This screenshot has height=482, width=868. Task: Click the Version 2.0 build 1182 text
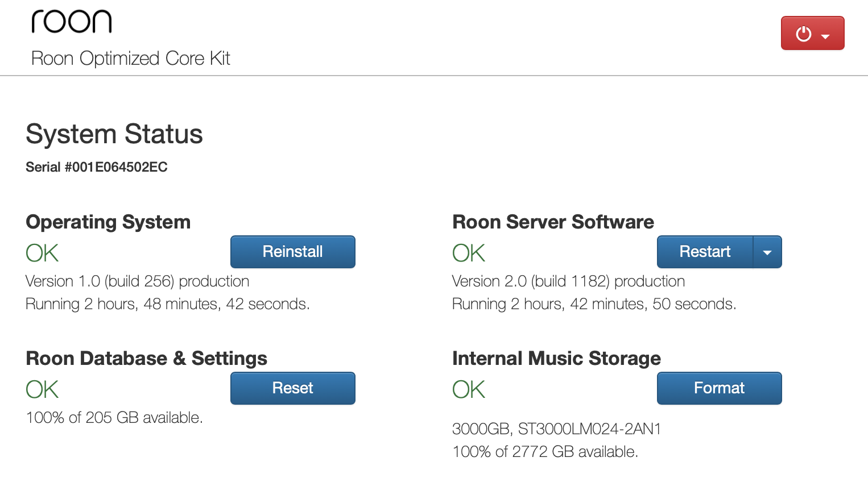(x=568, y=281)
